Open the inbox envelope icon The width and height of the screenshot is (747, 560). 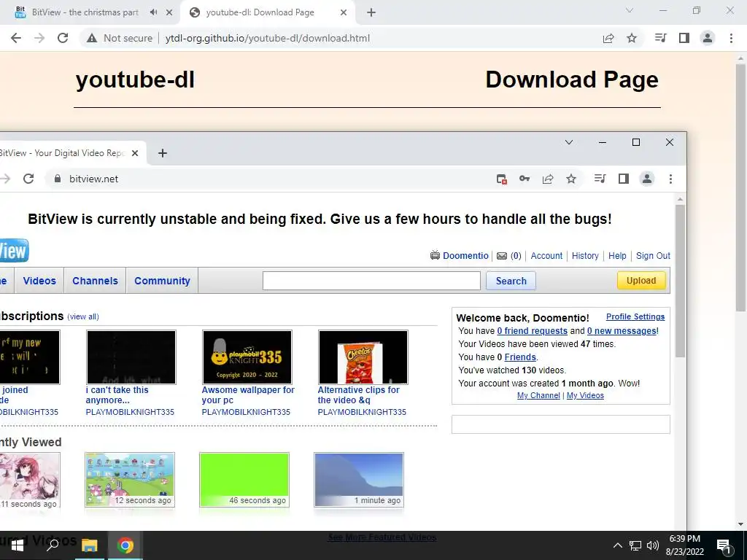click(x=502, y=256)
